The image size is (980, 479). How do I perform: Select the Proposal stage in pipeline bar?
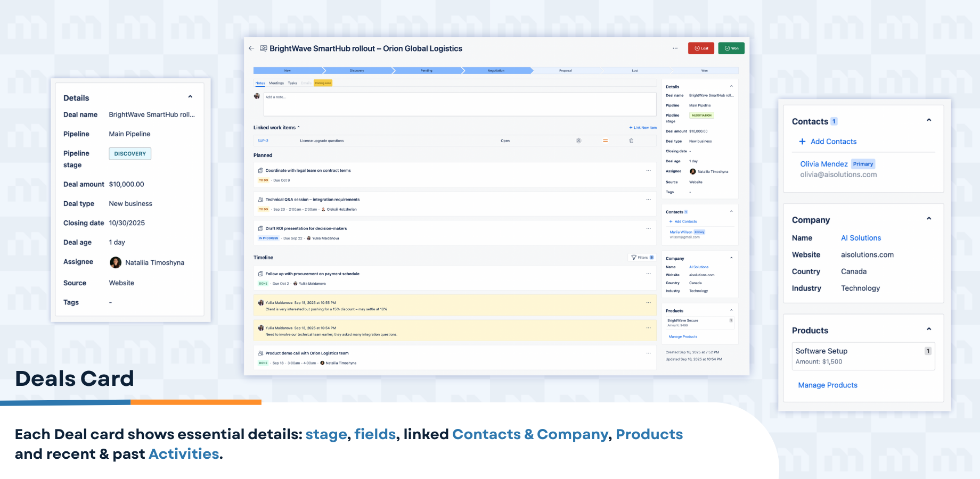coord(565,71)
